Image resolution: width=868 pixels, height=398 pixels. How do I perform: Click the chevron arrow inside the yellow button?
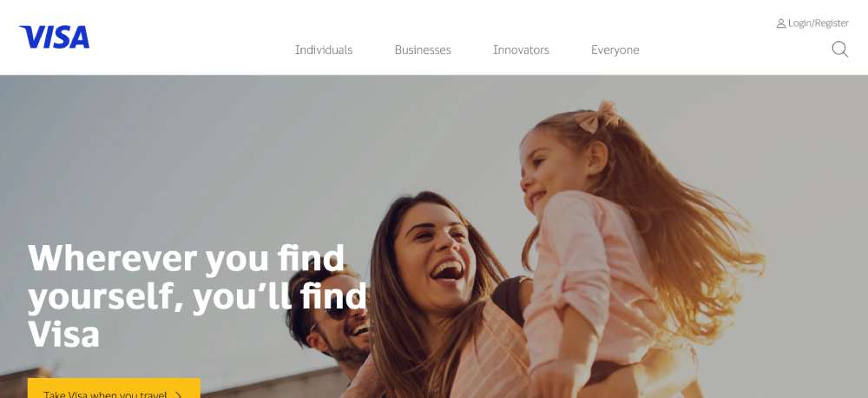pos(178,395)
